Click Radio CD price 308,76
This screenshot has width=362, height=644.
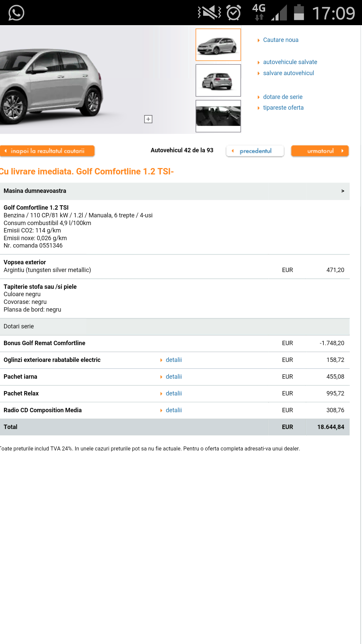[335, 410]
